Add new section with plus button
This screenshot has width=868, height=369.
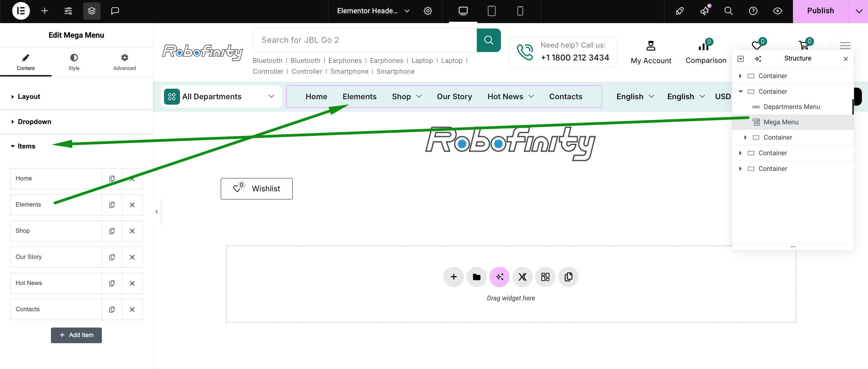[x=454, y=277]
